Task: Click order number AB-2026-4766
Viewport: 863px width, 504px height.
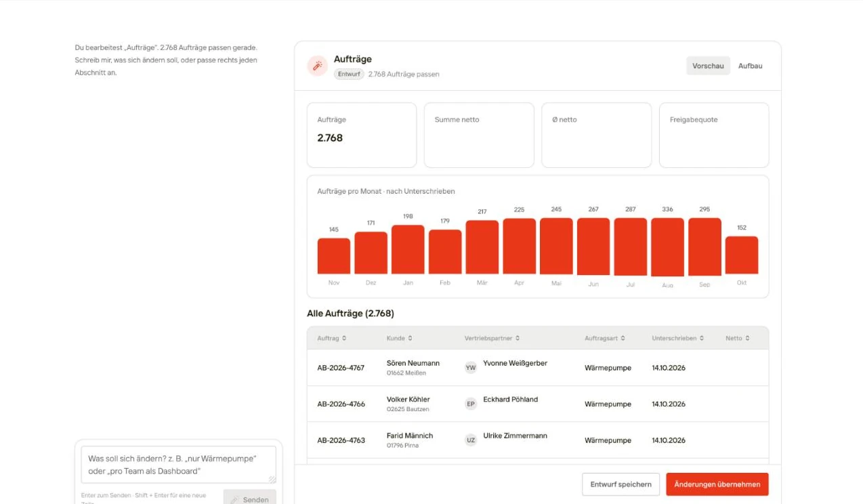Action: 341,404
